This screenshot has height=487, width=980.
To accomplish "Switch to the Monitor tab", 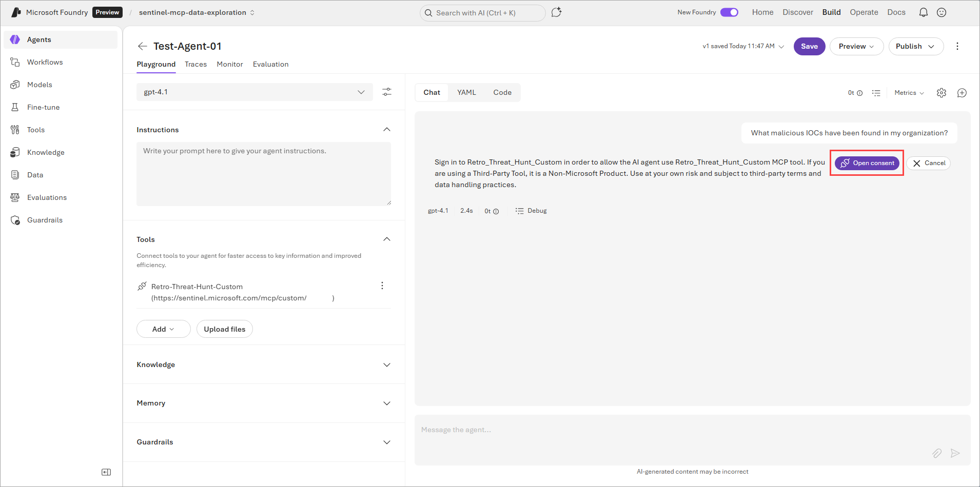I will (x=230, y=64).
